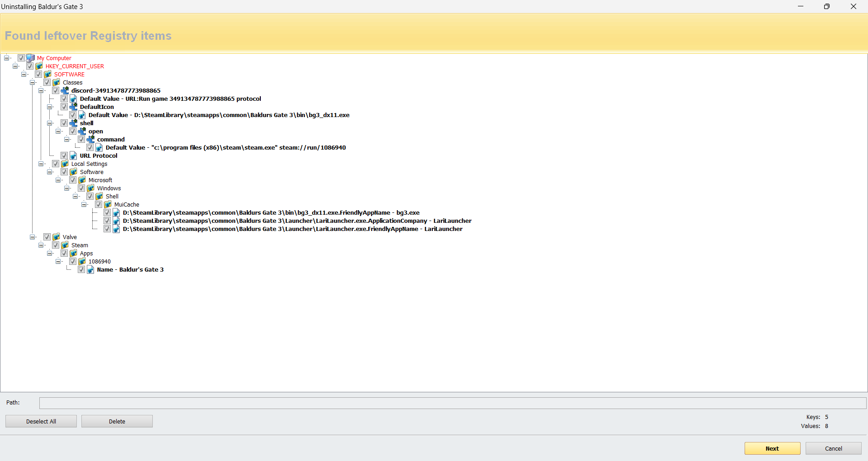Image resolution: width=868 pixels, height=461 pixels.
Task: Click the My Computer root icon
Action: click(x=30, y=58)
